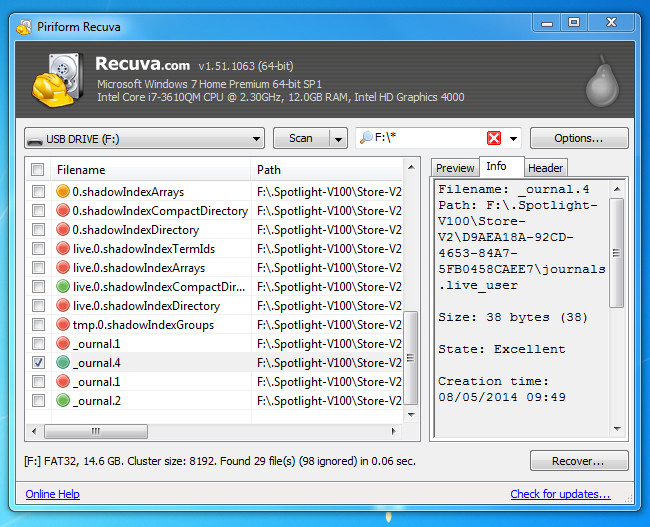Uncheck the _ournal.4 file checkbox

38,363
